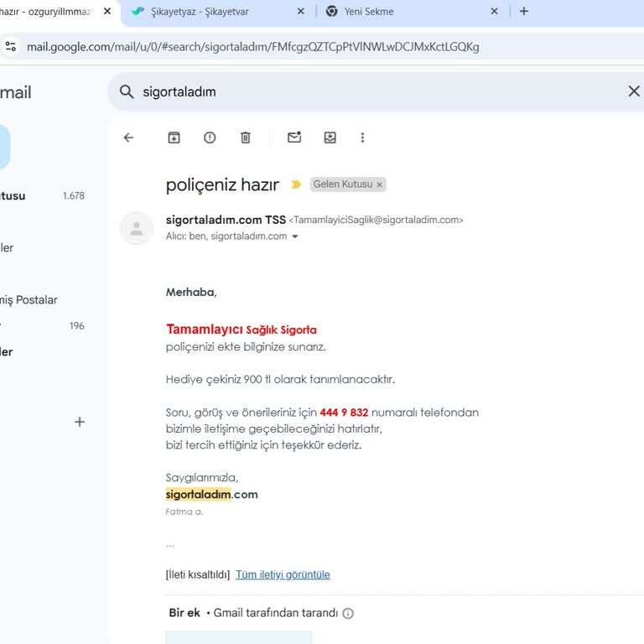Viewport: 644px width, 644px height.
Task: Report this email as spam
Action: (210, 138)
